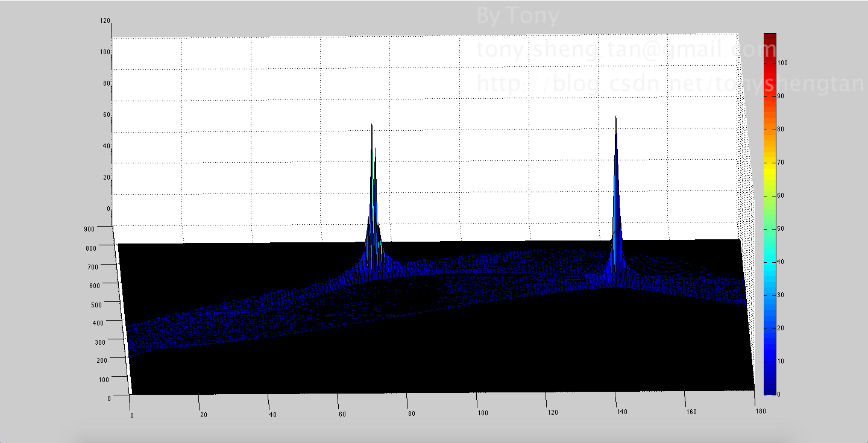This screenshot has height=443, width=868.
Task: Select the colorbar tick label 20
Action: pyautogui.click(x=782, y=328)
